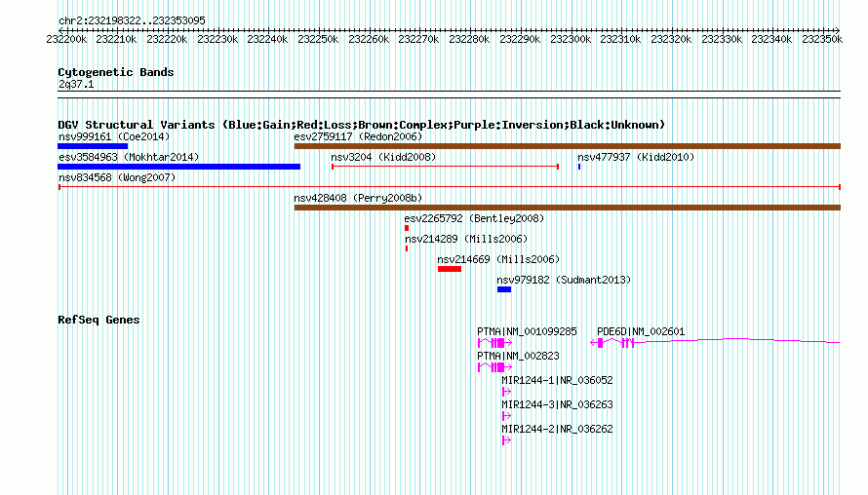Open MIR1244-3|NR_036263 gene label
Screen dimensions: 868x495
click(x=558, y=404)
